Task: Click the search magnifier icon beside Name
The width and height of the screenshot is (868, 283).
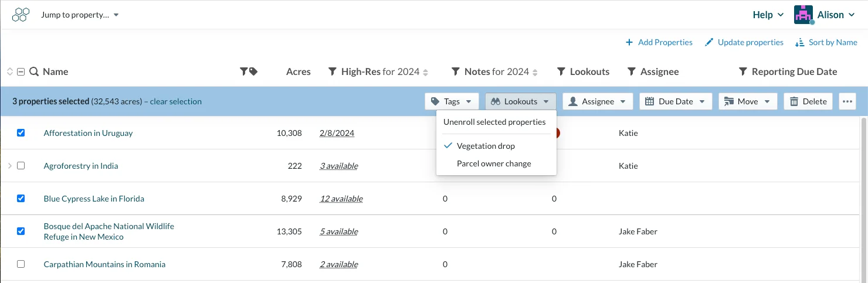Action: click(x=34, y=71)
